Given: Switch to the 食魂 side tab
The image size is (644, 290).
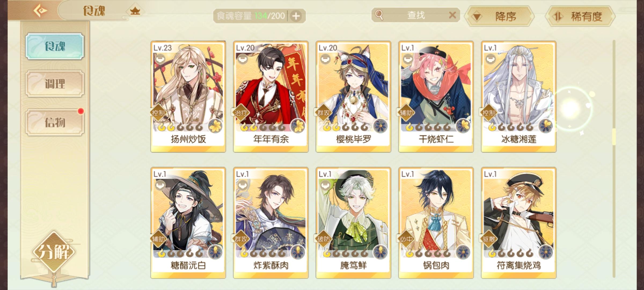Looking at the screenshot, I should point(55,46).
